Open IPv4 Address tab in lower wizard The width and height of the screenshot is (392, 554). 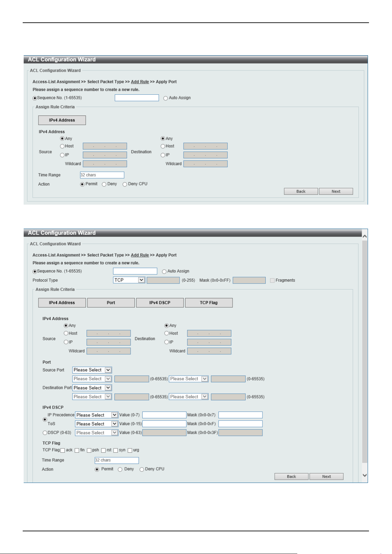62,303
